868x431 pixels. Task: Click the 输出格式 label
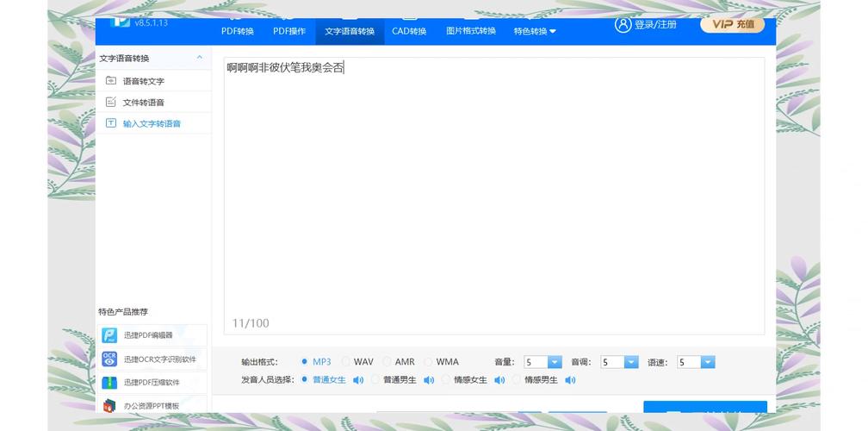click(260, 362)
